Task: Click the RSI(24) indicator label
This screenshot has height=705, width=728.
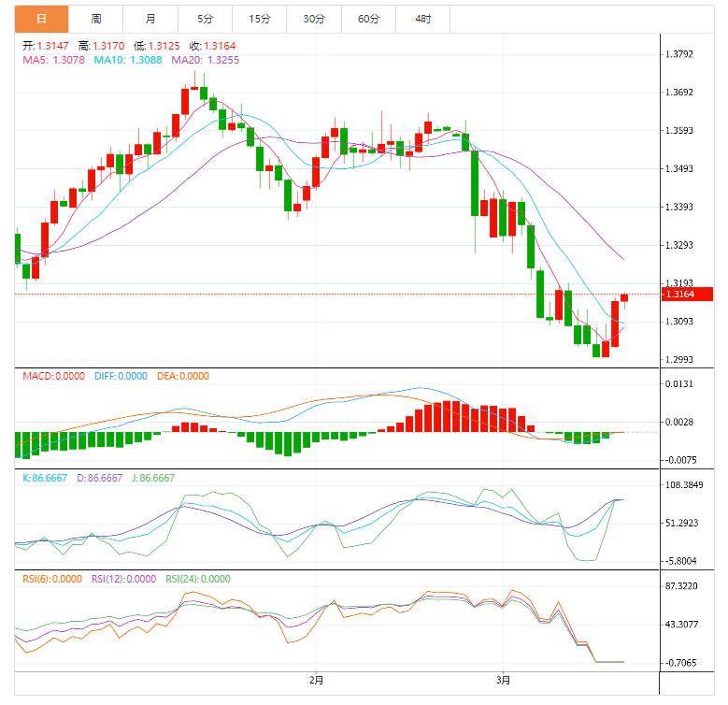Action: (197, 579)
